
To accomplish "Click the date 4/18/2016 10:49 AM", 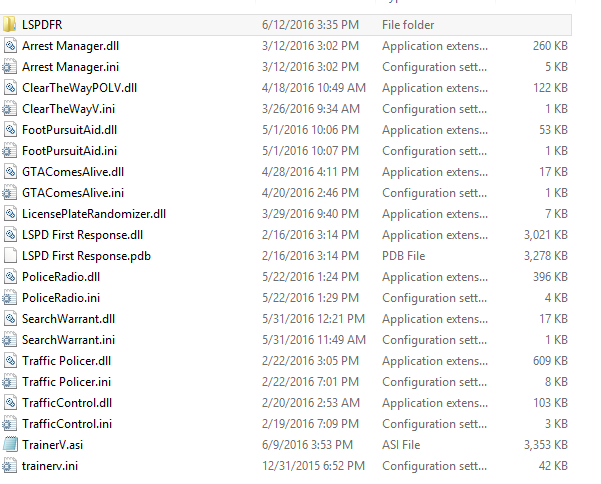I will point(314,88).
